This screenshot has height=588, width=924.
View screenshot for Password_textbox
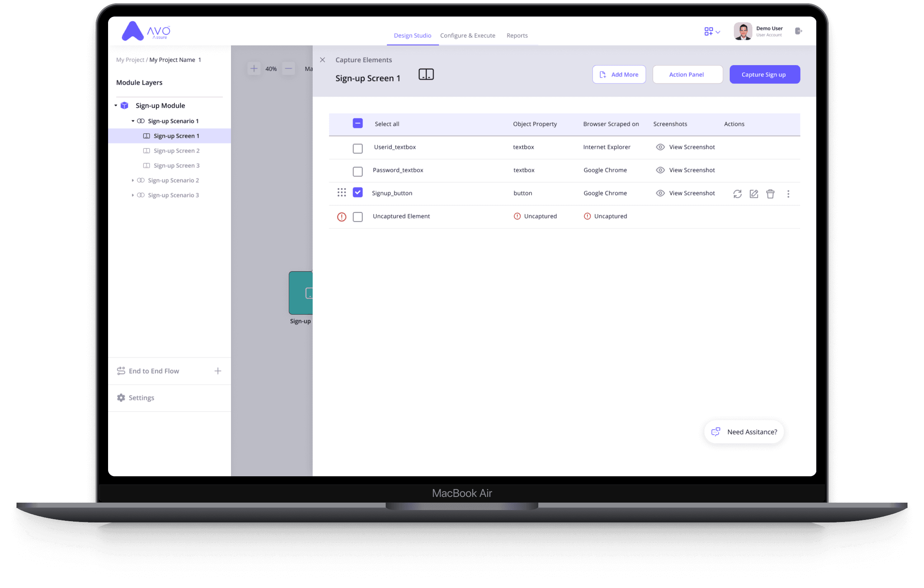[685, 170]
